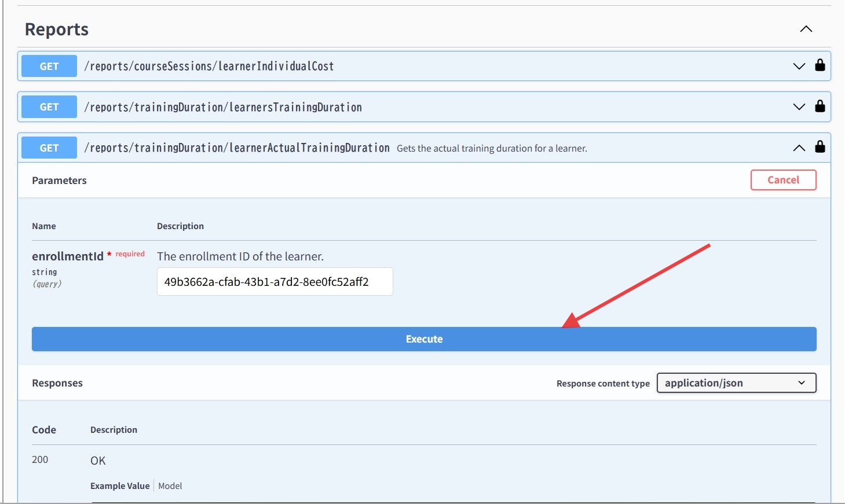
Task: Click the 'Description' header above the parameter
Action: [180, 226]
